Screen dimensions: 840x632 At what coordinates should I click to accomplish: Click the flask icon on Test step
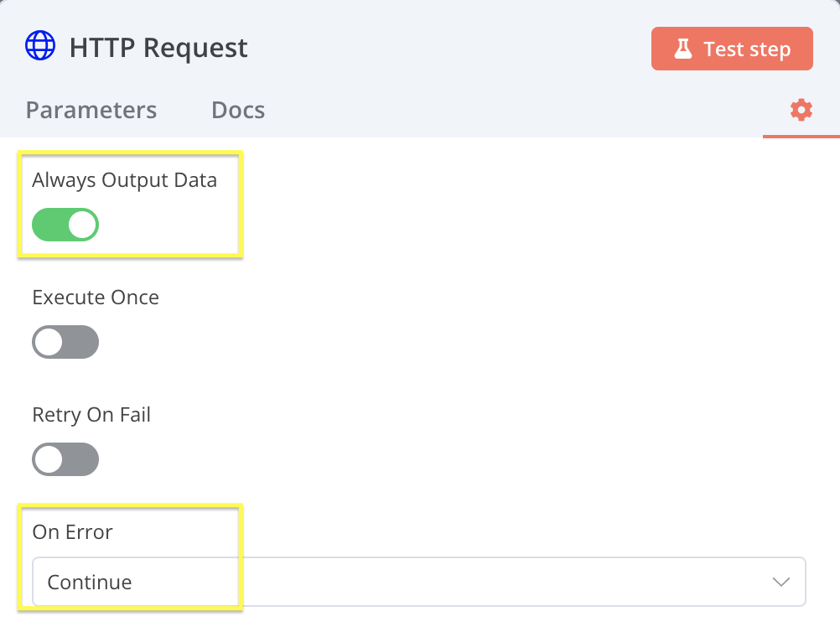pos(683,49)
